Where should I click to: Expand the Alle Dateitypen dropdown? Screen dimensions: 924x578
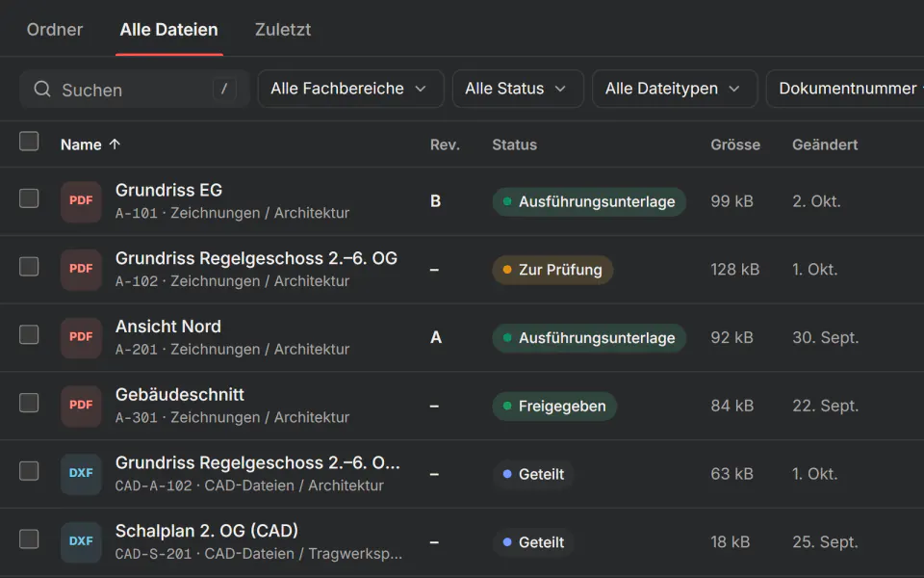pos(675,89)
